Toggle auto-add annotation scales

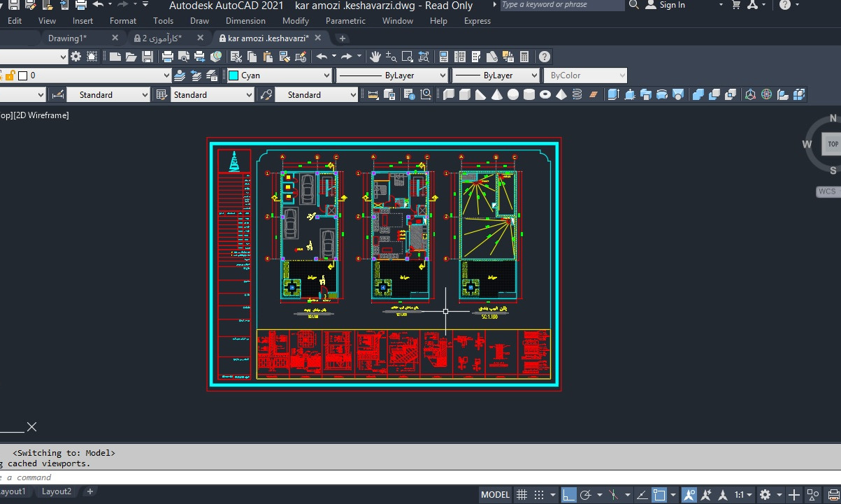[x=706, y=495]
